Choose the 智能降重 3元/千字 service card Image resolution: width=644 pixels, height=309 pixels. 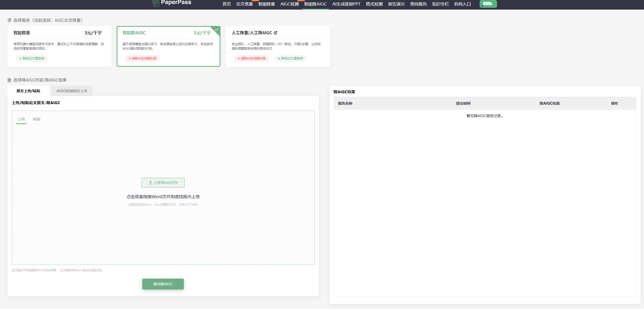point(59,46)
